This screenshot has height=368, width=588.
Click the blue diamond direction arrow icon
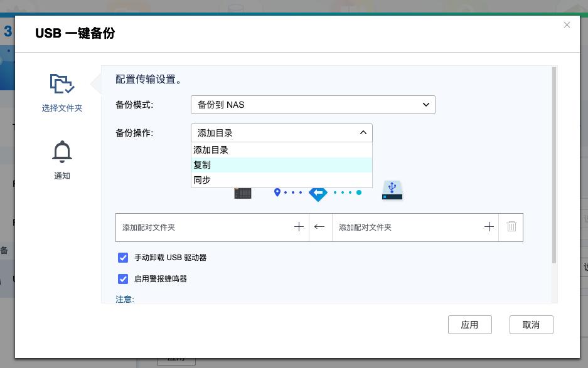(318, 193)
